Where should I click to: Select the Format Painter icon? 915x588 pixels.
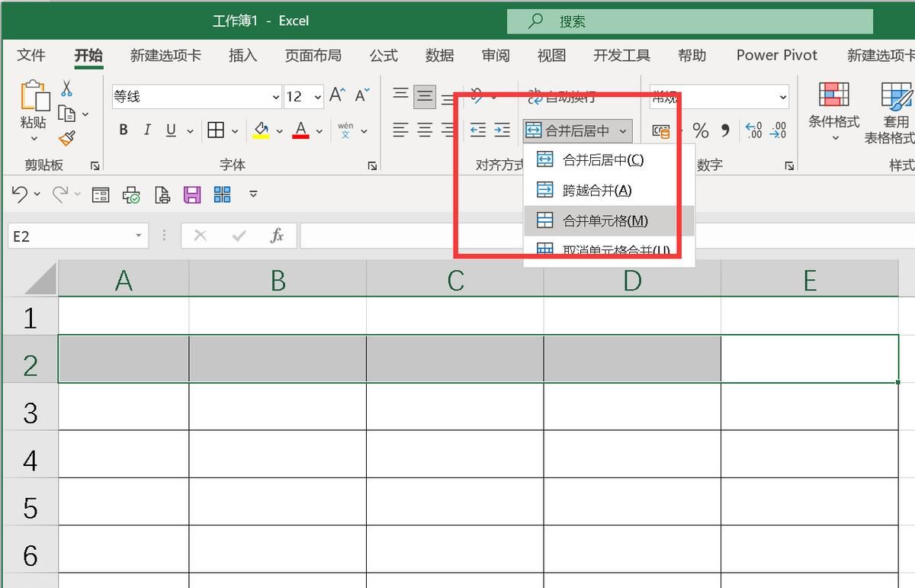click(x=67, y=138)
